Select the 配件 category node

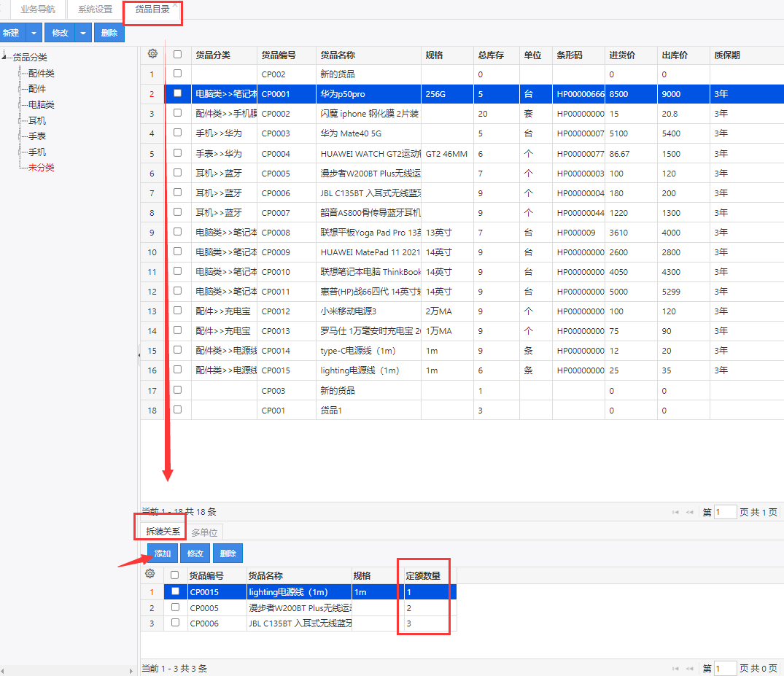[x=37, y=89]
